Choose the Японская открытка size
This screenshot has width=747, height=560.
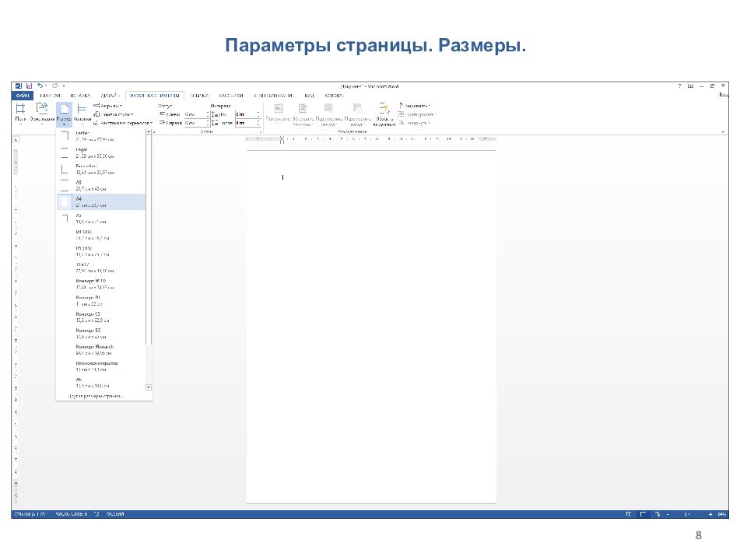101,366
